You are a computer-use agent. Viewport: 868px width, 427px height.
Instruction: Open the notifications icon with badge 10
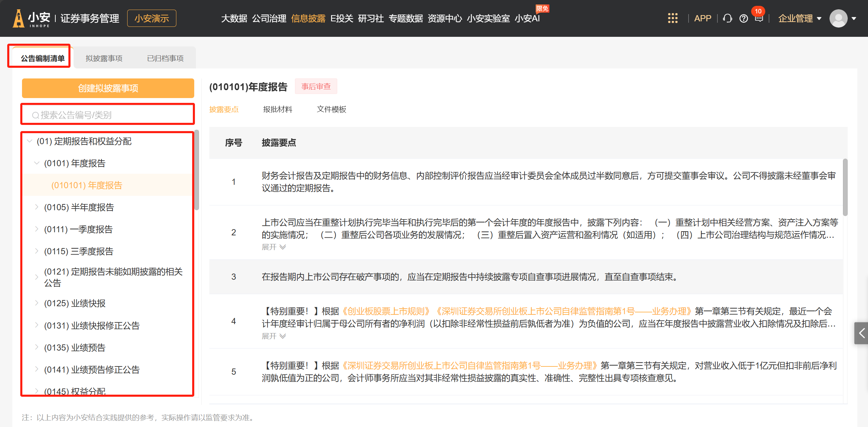pyautogui.click(x=759, y=18)
